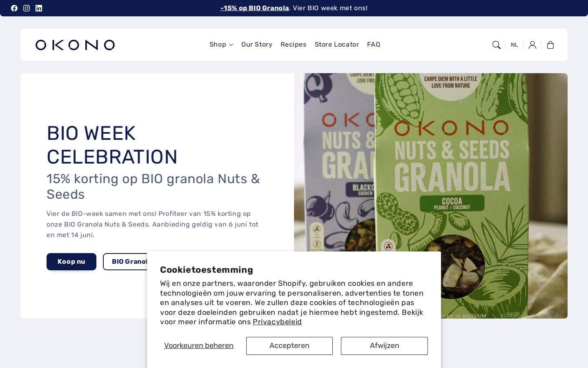Screen dimensions: 588x368
Task: Expand the Shop dropdown menu
Action: click(221, 45)
